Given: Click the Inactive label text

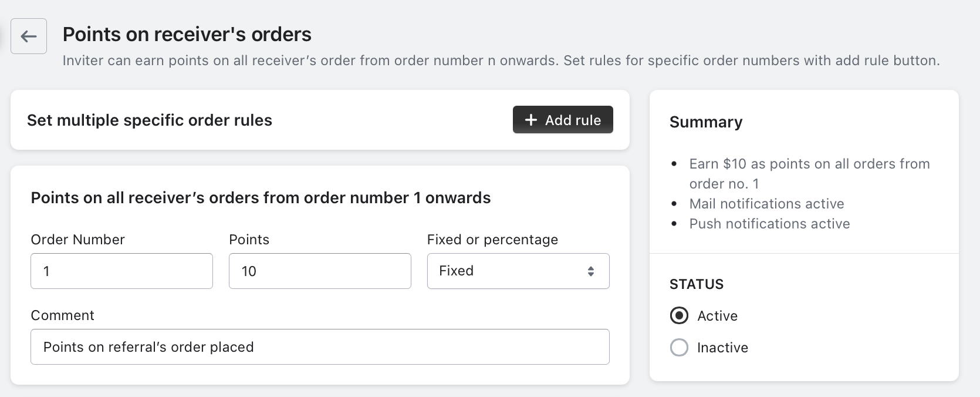Looking at the screenshot, I should tap(722, 348).
